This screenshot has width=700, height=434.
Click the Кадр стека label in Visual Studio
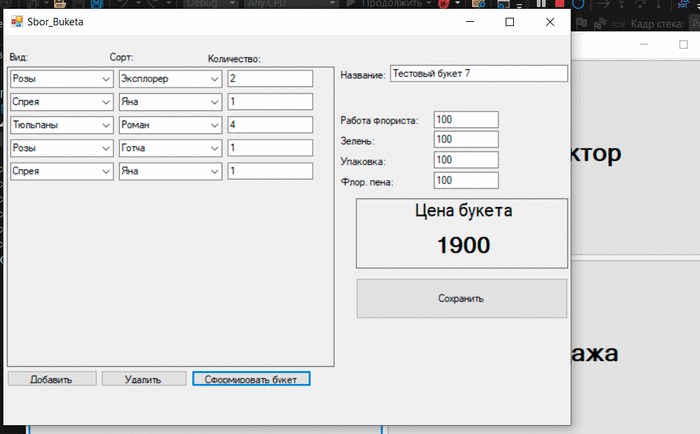(657, 24)
